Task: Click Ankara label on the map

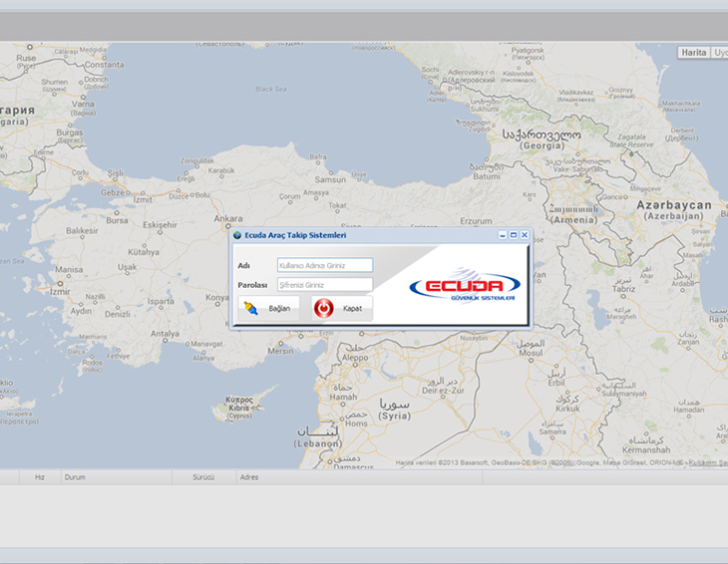Action: point(228,218)
